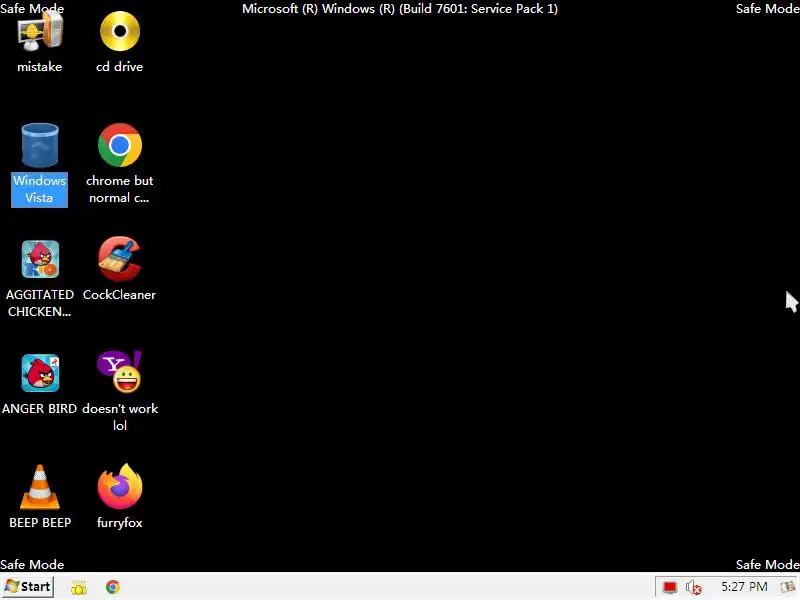
Task: Open the 5:27 PM clock
Action: point(744,587)
